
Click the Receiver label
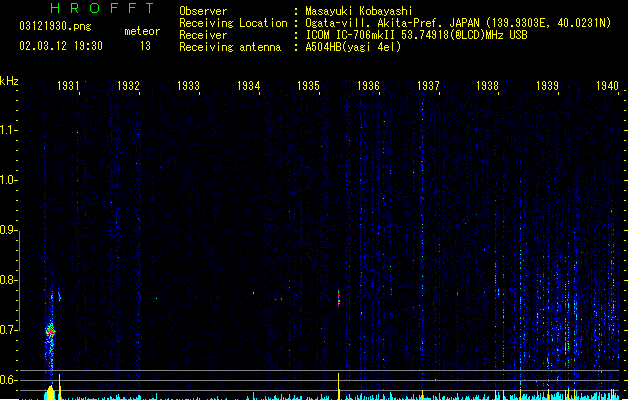[x=203, y=35]
